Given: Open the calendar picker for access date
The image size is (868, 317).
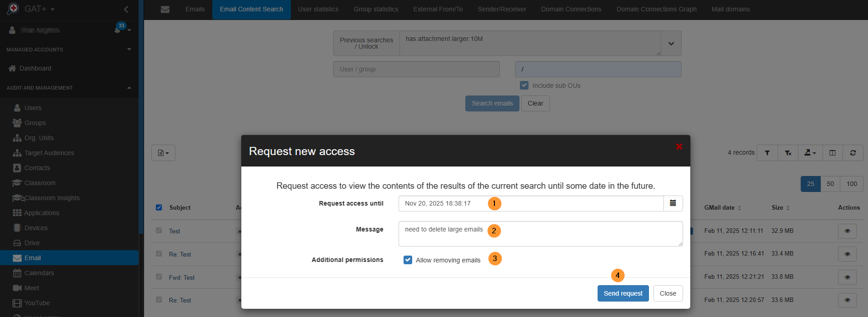Looking at the screenshot, I should (x=673, y=203).
